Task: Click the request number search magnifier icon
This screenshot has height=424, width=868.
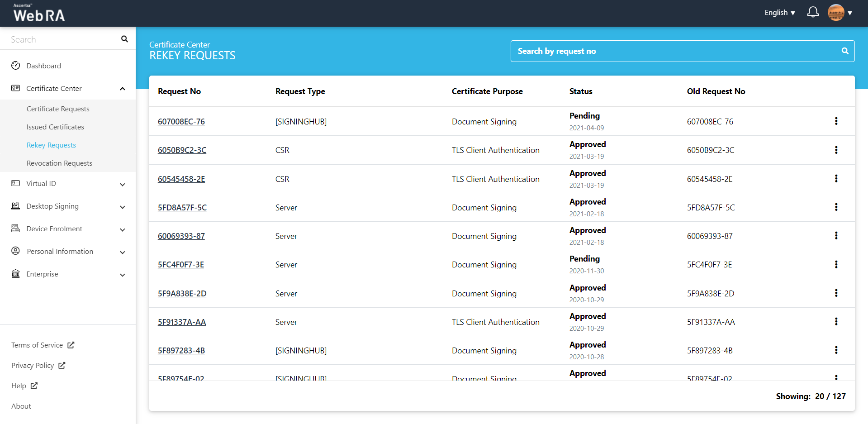Action: pyautogui.click(x=844, y=51)
